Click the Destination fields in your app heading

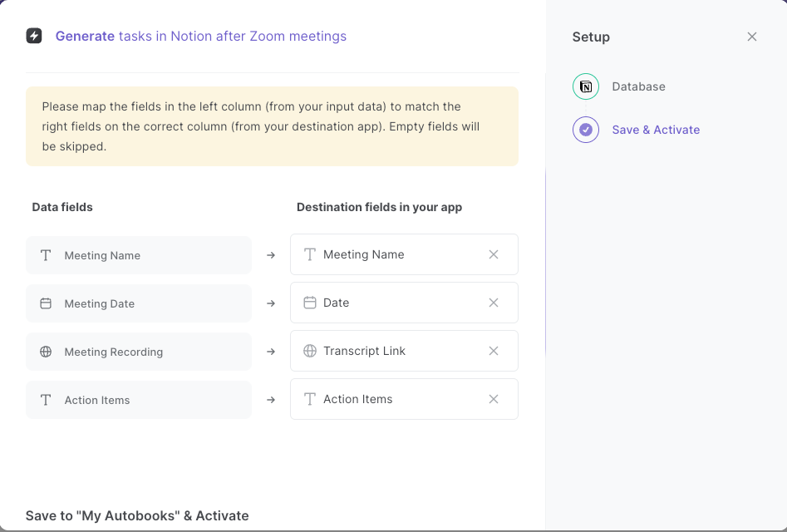[380, 207]
